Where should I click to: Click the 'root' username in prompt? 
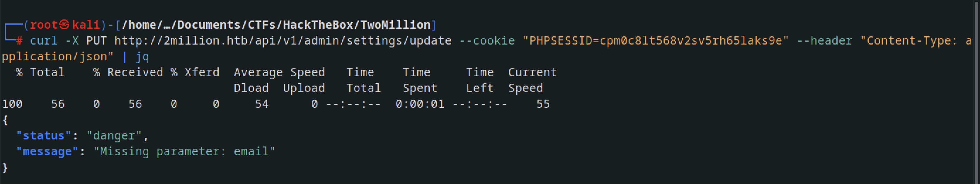tap(44, 25)
